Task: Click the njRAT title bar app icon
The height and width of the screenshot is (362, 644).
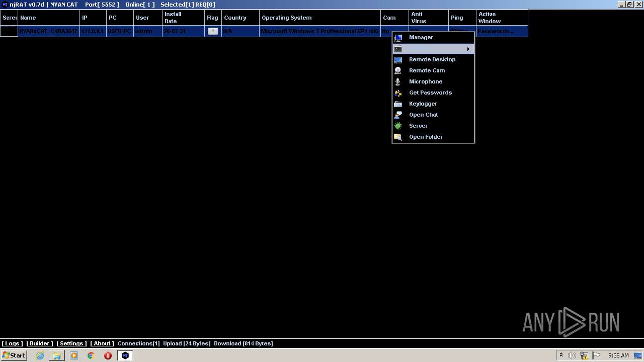Action: tap(5, 5)
